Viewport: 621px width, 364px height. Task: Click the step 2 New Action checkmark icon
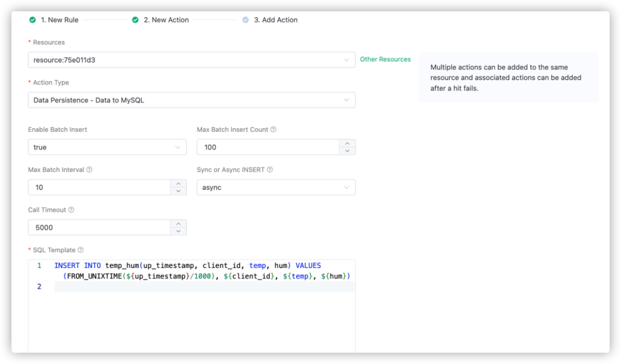click(x=135, y=20)
